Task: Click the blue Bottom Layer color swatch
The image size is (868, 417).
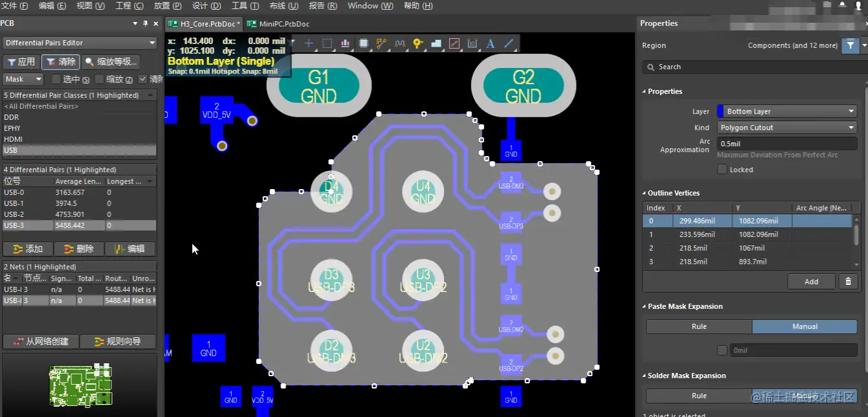Action: pos(720,111)
